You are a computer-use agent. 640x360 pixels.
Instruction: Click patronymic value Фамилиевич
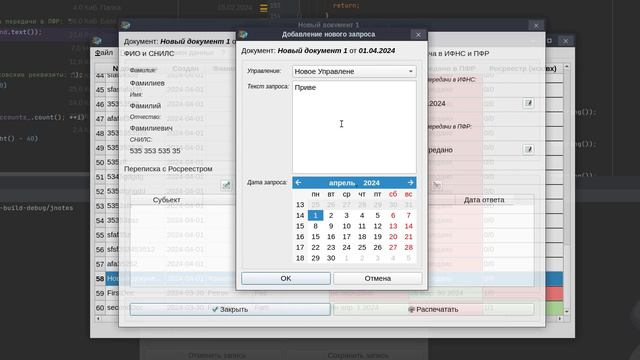pyautogui.click(x=151, y=128)
